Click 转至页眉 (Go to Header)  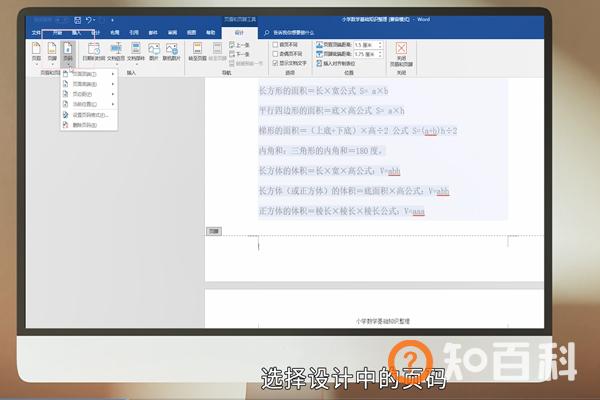[x=197, y=52]
